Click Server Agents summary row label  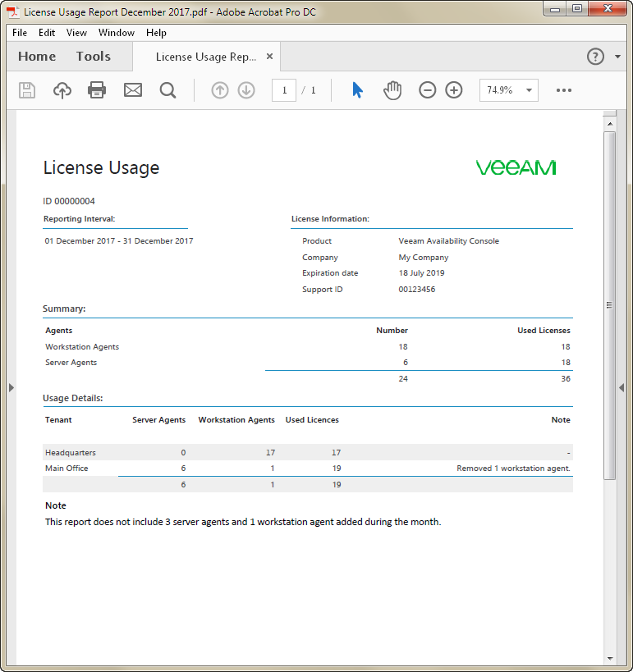point(71,363)
